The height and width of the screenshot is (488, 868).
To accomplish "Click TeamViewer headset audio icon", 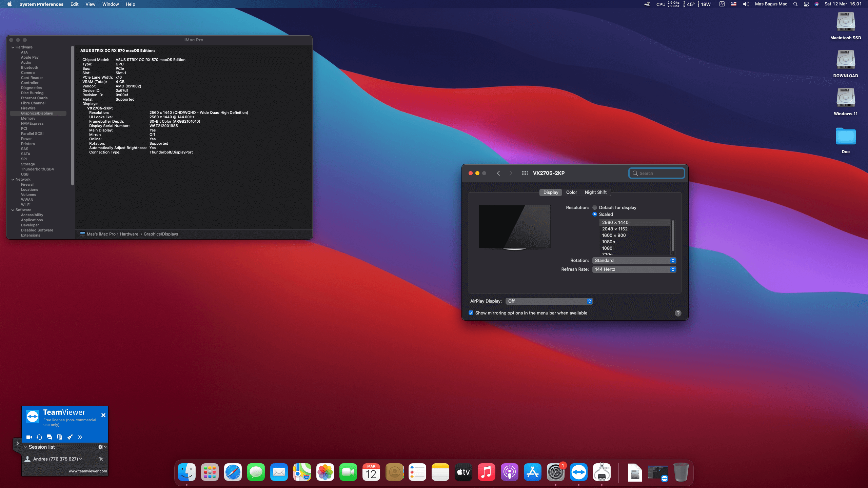I will click(x=39, y=437).
